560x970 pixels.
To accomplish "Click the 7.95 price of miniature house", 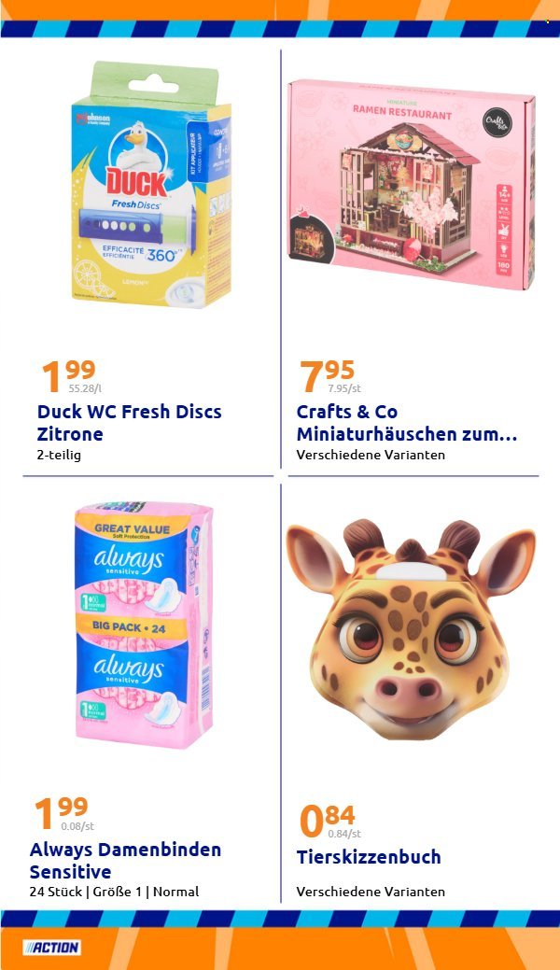I will tap(328, 375).
